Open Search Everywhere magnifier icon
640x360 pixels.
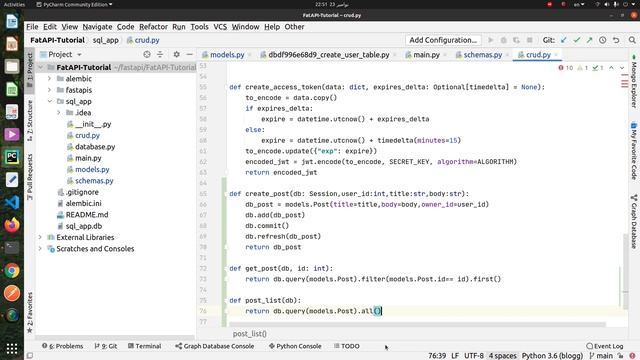tap(632, 40)
